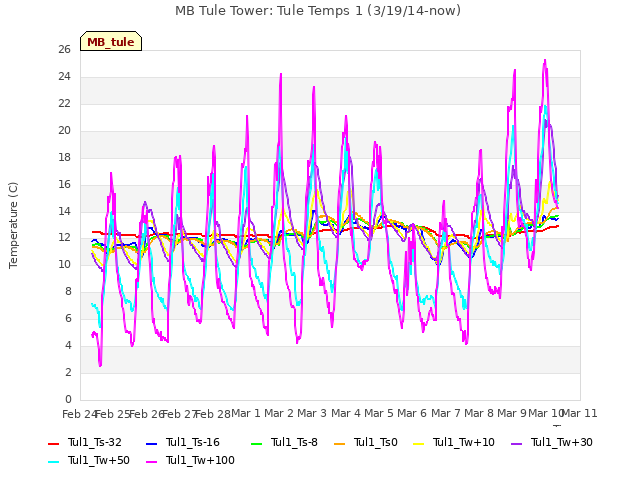Click the chart title text
The width and height of the screenshot is (640, 480).
318,11
